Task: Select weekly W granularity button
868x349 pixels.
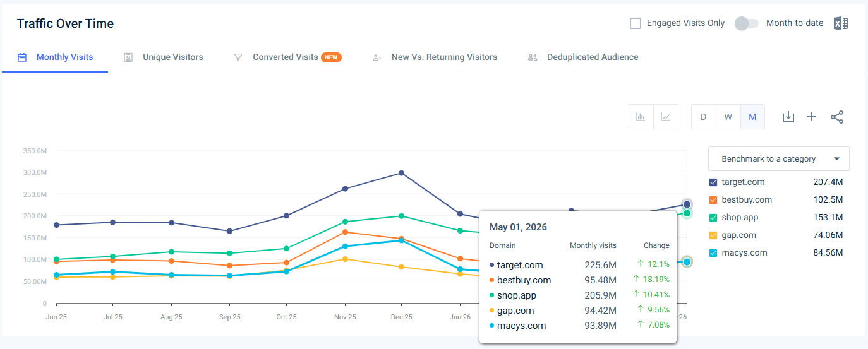Action: [x=728, y=117]
